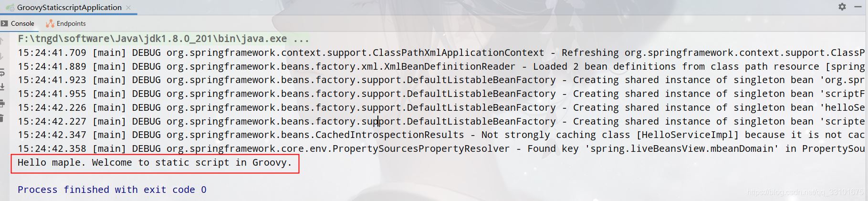This screenshot has height=201, width=868.
Task: Click the print console output icon
Action: pos(2,103)
